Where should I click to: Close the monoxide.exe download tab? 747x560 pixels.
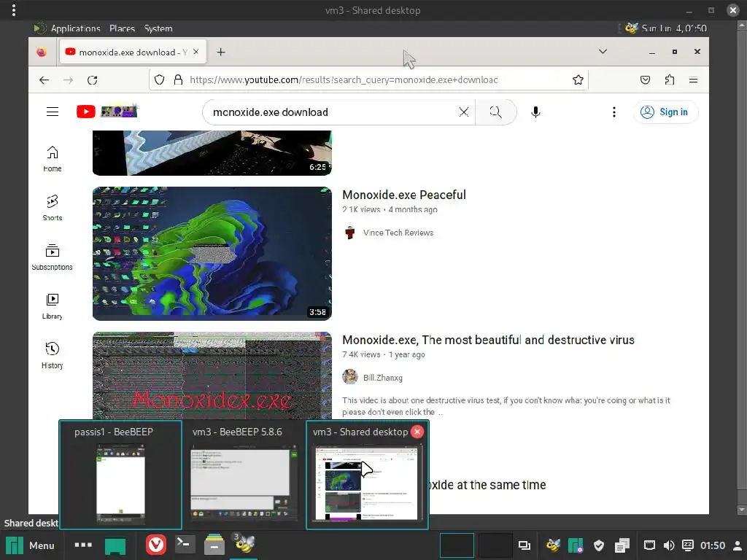click(x=196, y=52)
